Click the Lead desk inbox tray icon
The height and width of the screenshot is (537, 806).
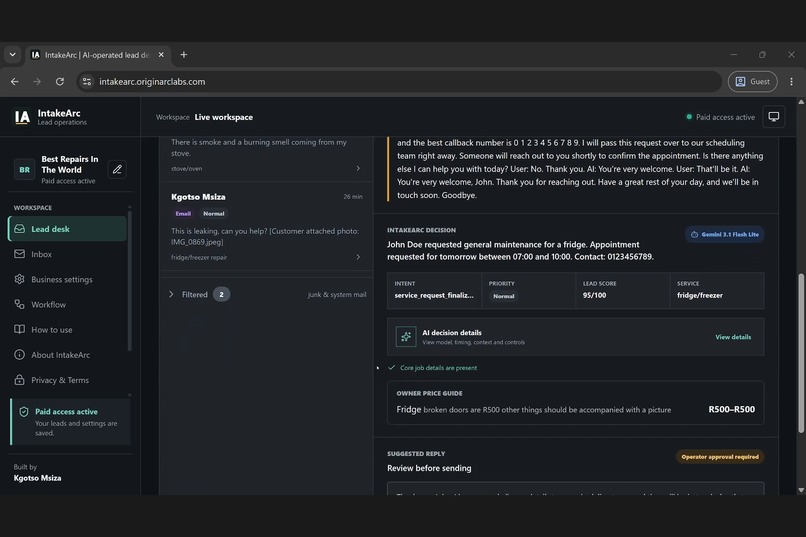coord(20,229)
